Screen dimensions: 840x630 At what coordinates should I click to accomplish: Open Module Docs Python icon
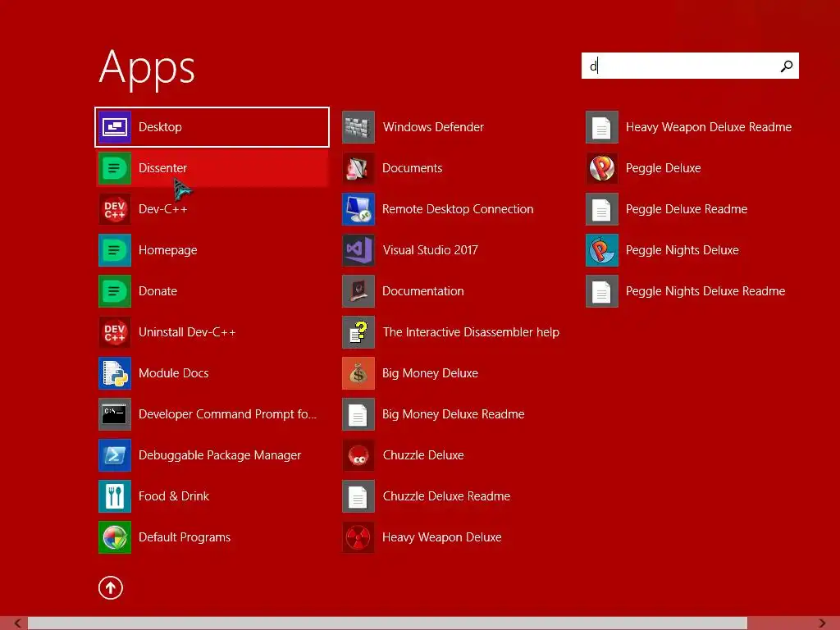115,373
